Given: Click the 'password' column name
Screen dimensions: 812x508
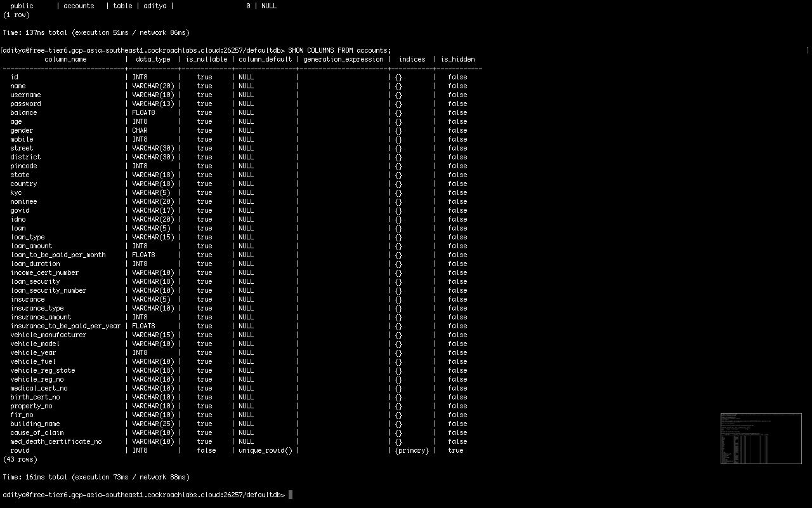Looking at the screenshot, I should [25, 104].
